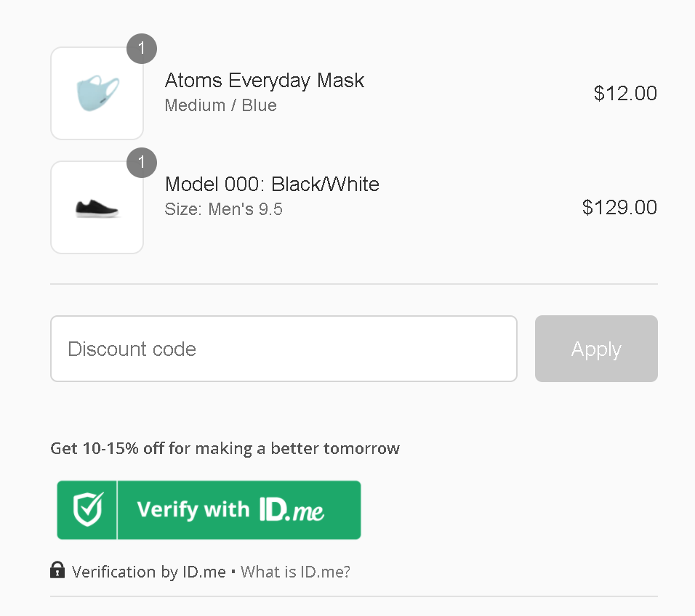The width and height of the screenshot is (695, 616).
Task: Click the $129.00 shoe price
Action: click(x=619, y=208)
